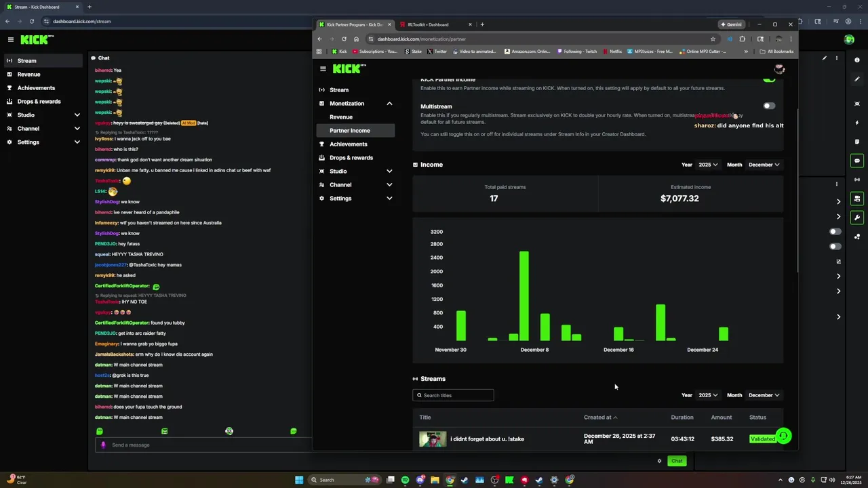Click the tallest green bar in income chart
Screen dimensions: 868x488
coord(524,296)
